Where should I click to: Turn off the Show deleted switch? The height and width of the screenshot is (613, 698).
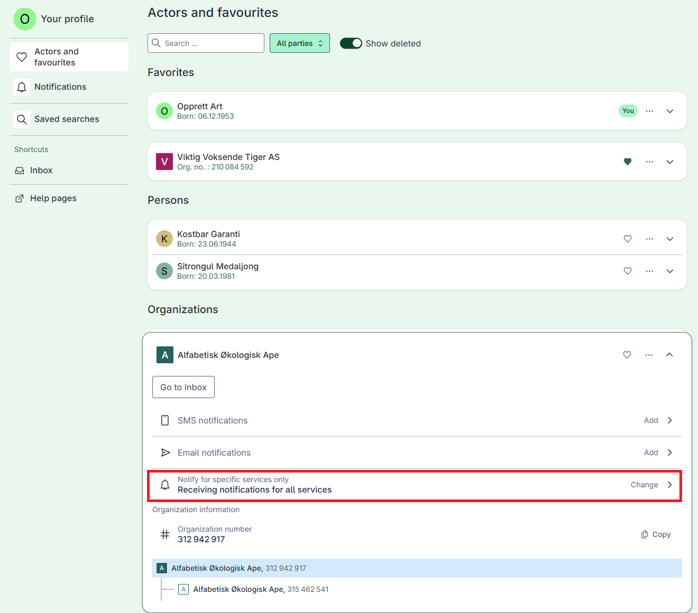[351, 43]
